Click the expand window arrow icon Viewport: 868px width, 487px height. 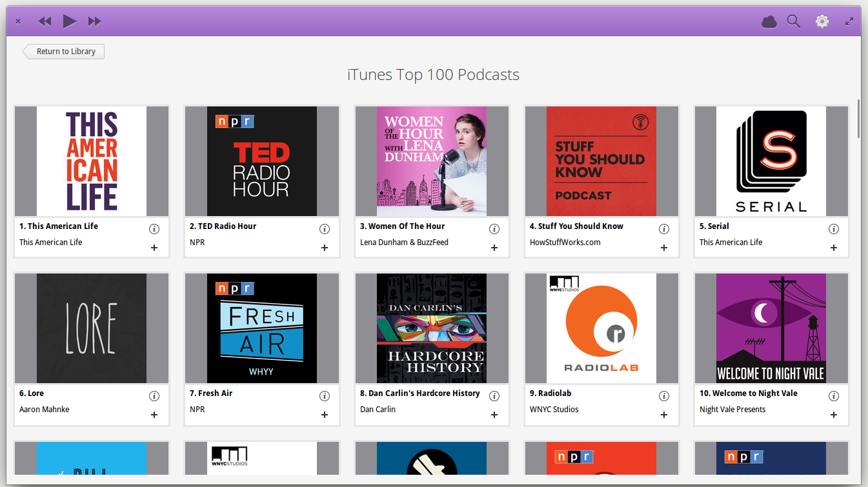(849, 21)
